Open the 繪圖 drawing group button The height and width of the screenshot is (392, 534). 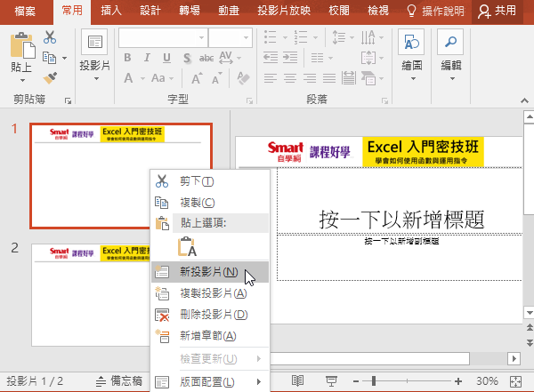[411, 55]
